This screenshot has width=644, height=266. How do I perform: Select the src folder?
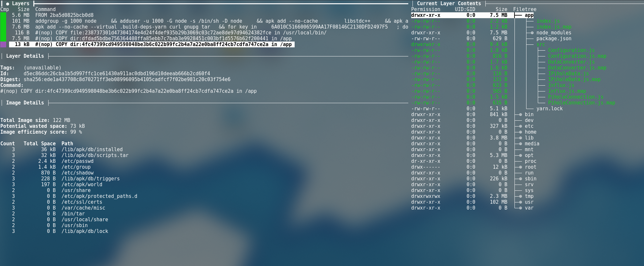(x=541, y=44)
